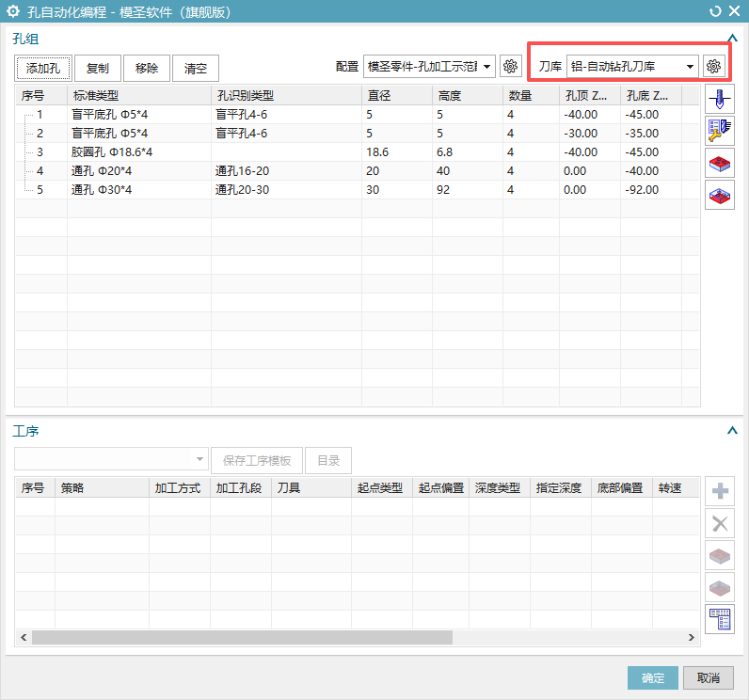Screen dimensions: 749x700
Task: Click the 高度 column header
Action: (x=467, y=96)
